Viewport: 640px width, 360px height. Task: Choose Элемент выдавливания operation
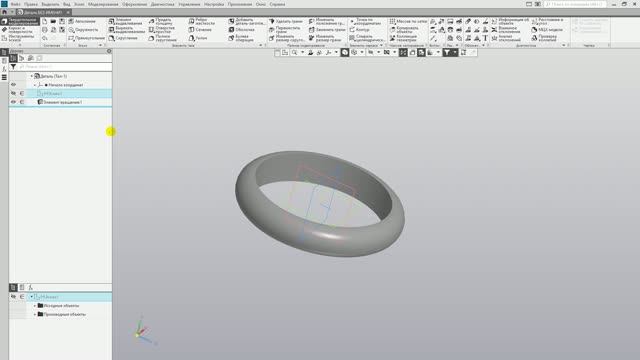[126, 21]
